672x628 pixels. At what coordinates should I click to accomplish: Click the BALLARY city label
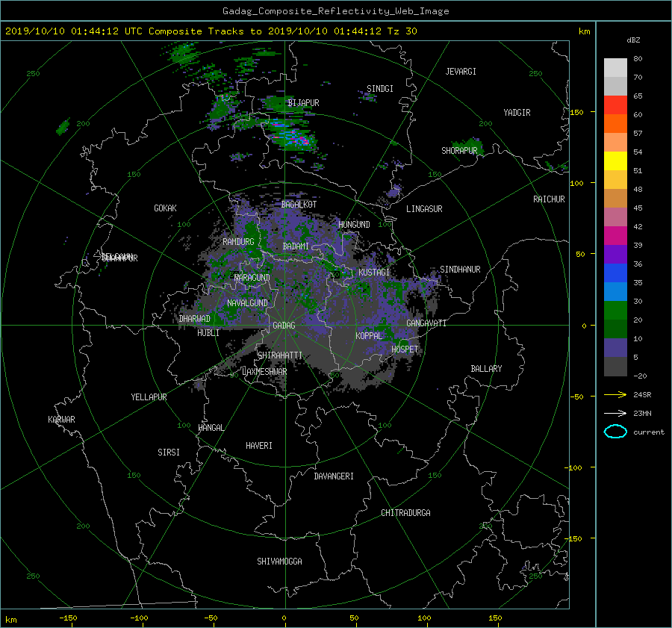tap(486, 369)
